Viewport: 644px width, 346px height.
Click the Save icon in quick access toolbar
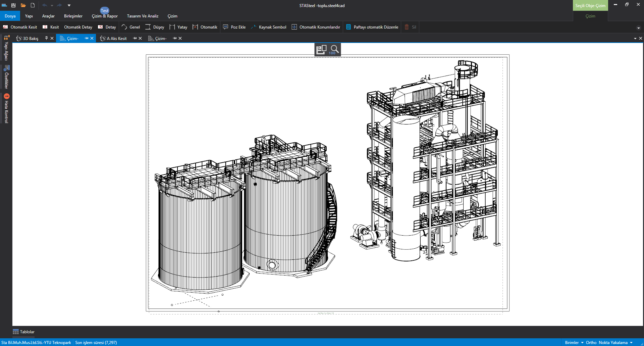13,5
